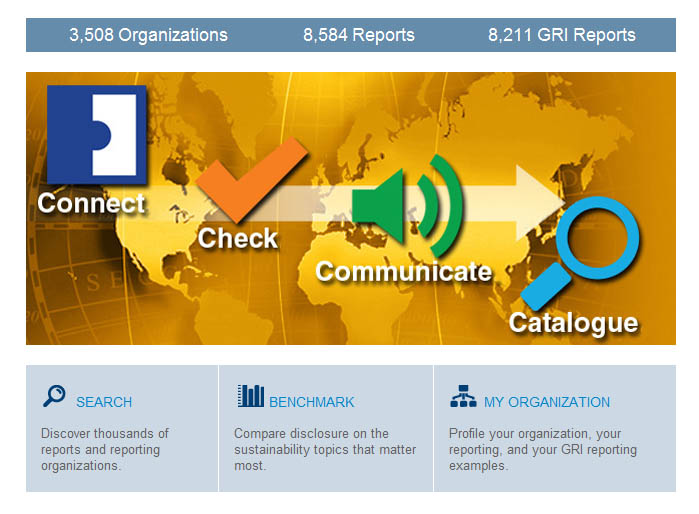Click the 8,211 GRI Reports statistic
Image resolution: width=699 pixels, height=514 pixels.
[561, 35]
